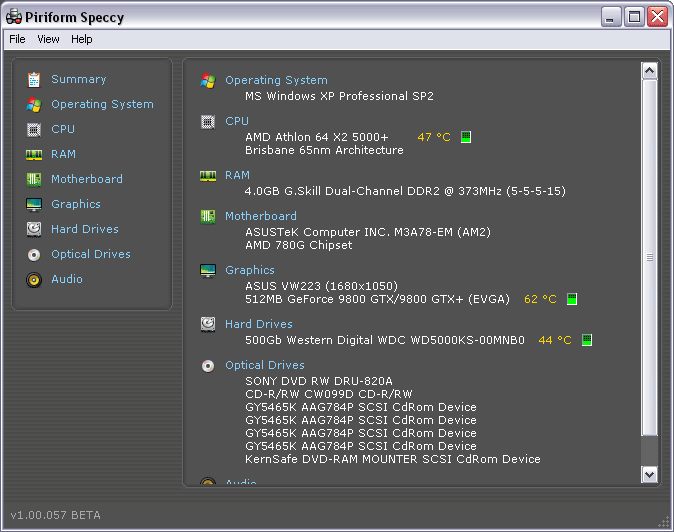This screenshot has width=674, height=532.
Task: Click Optical Drives heading in main panel
Action: 265,365
